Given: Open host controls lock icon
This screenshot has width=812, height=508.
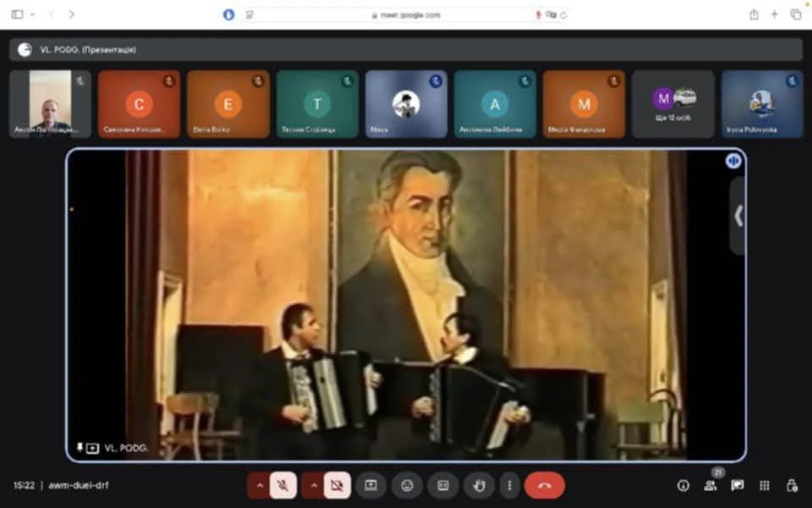Looking at the screenshot, I should (x=792, y=486).
